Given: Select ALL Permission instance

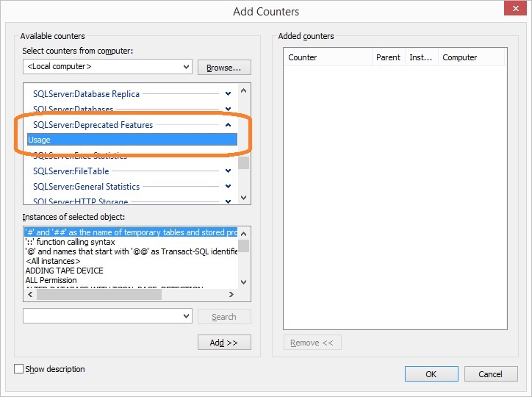Looking at the screenshot, I should click(51, 280).
